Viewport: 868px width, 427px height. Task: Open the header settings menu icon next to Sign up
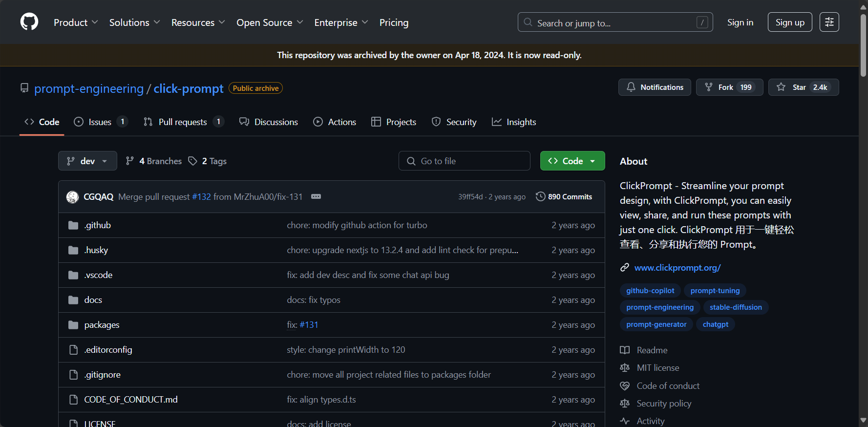pos(829,22)
